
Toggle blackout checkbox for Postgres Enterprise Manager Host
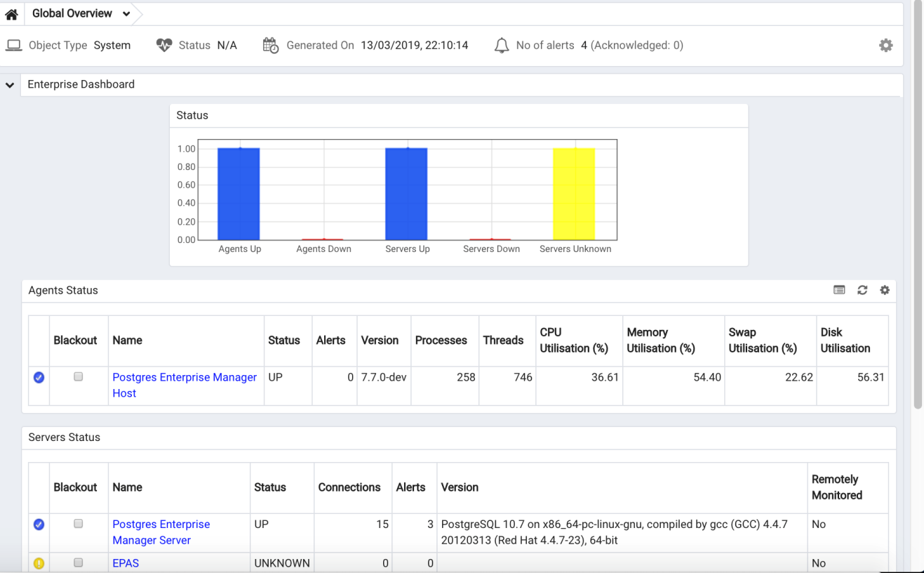tap(79, 376)
